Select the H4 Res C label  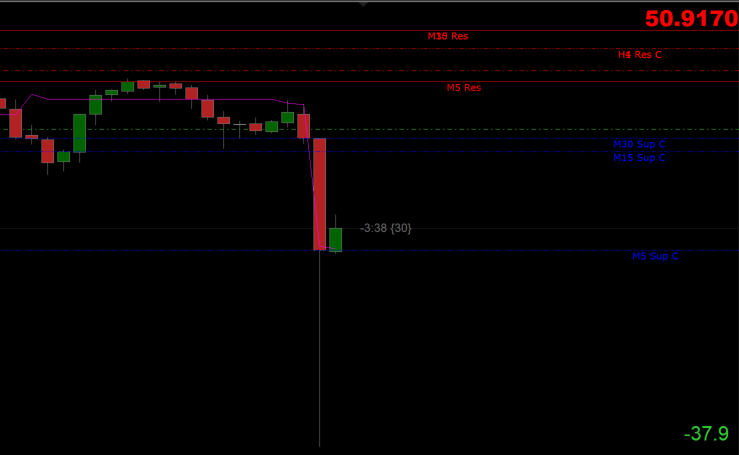point(640,55)
